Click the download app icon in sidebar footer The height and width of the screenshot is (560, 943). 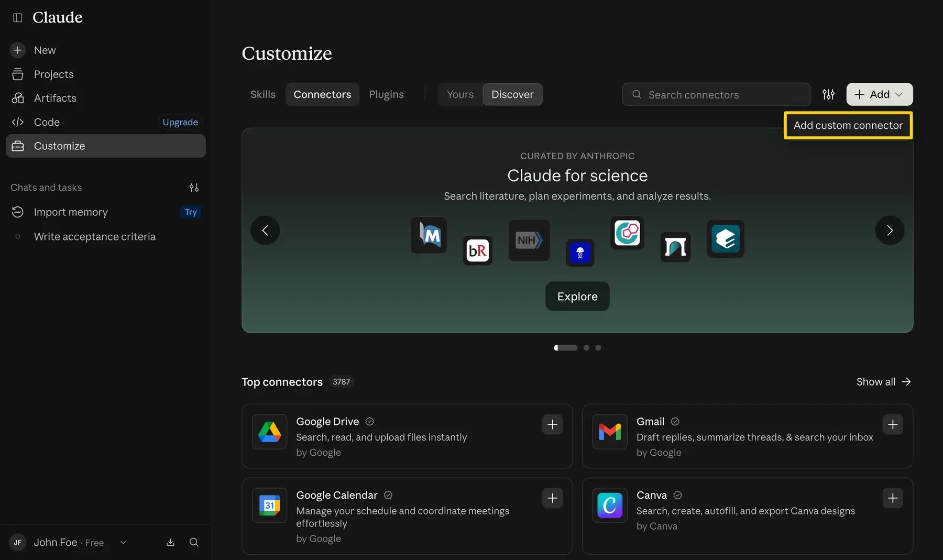tap(170, 542)
